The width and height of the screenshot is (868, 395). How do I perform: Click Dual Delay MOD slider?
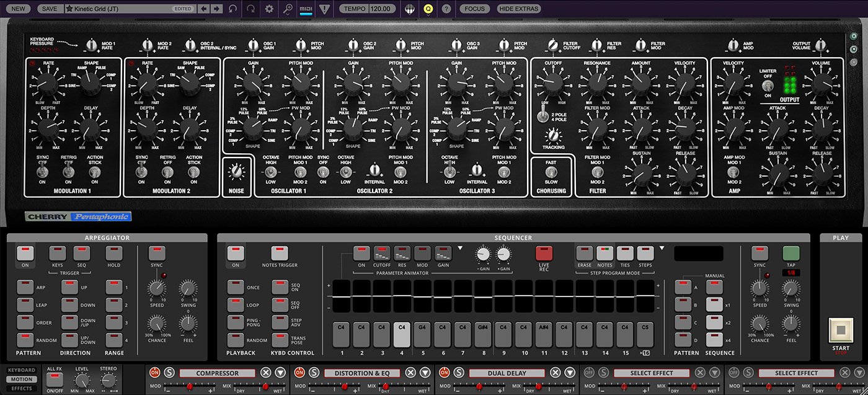coord(480,386)
